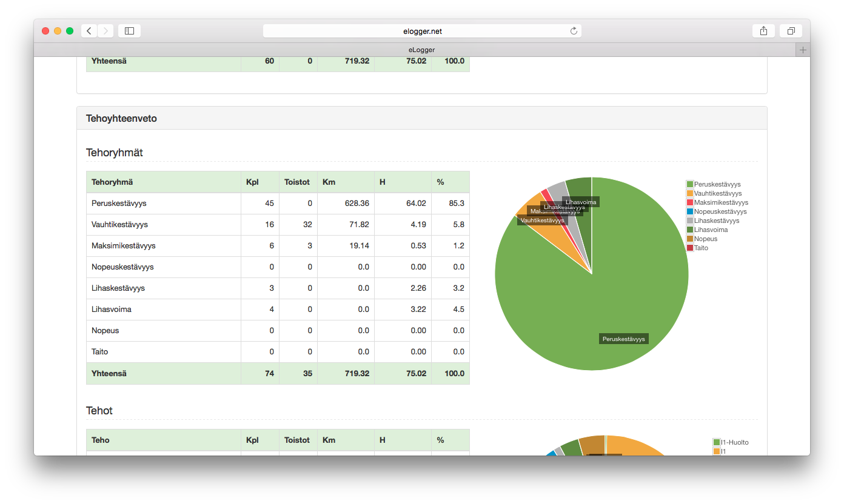Click the Lihasvoima label on pie
Viewport: 844px width, 504px height.
(x=581, y=202)
